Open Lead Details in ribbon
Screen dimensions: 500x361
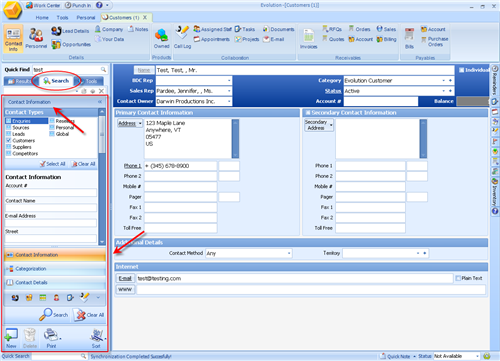70,31
